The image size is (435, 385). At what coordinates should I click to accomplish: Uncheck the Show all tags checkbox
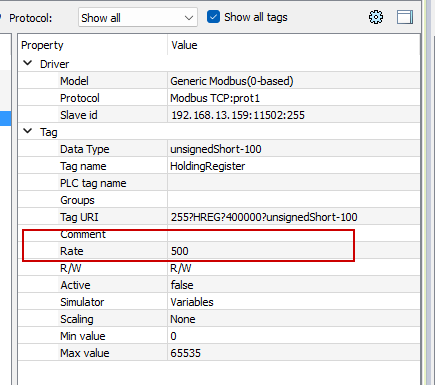[x=213, y=17]
